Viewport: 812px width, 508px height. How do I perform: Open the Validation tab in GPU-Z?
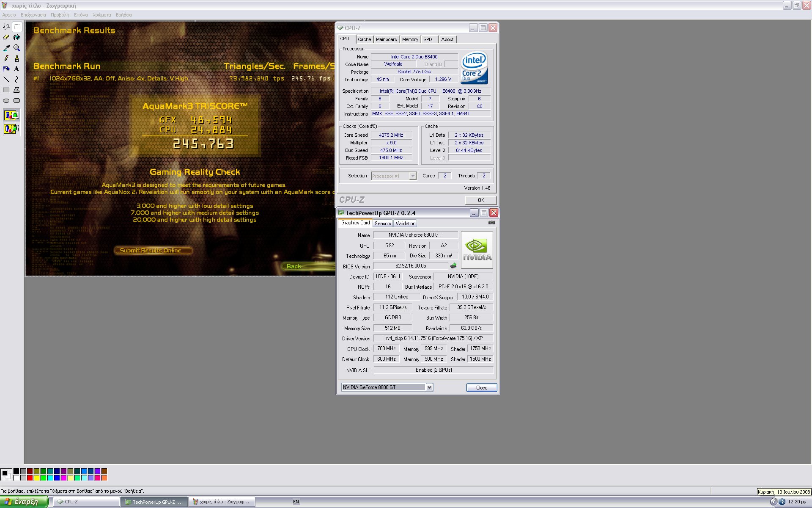coord(405,224)
